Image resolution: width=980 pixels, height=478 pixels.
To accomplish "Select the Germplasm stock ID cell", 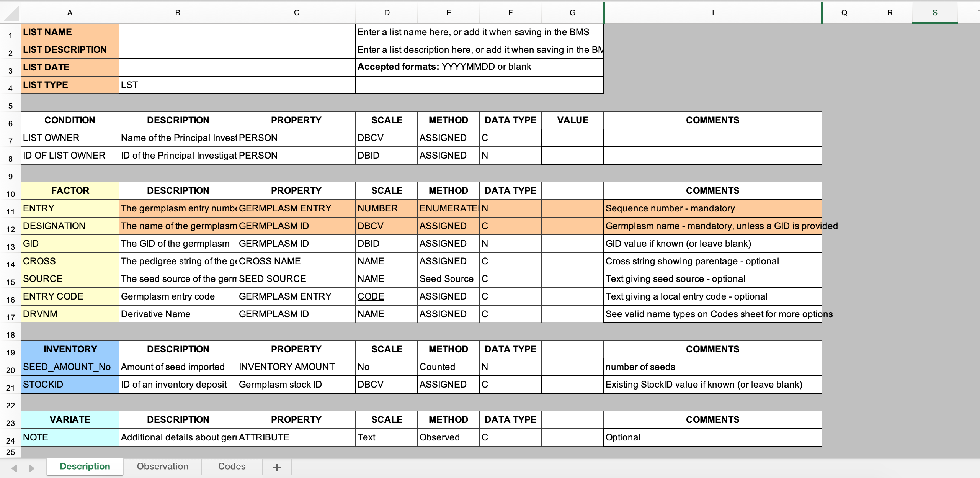I will pyautogui.click(x=296, y=385).
